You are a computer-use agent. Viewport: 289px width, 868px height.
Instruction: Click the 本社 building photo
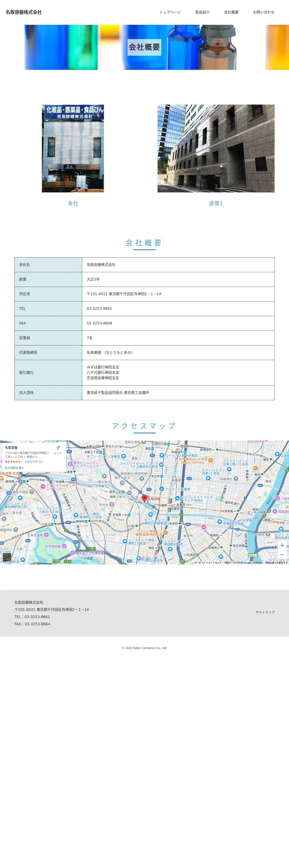pyautogui.click(x=73, y=148)
